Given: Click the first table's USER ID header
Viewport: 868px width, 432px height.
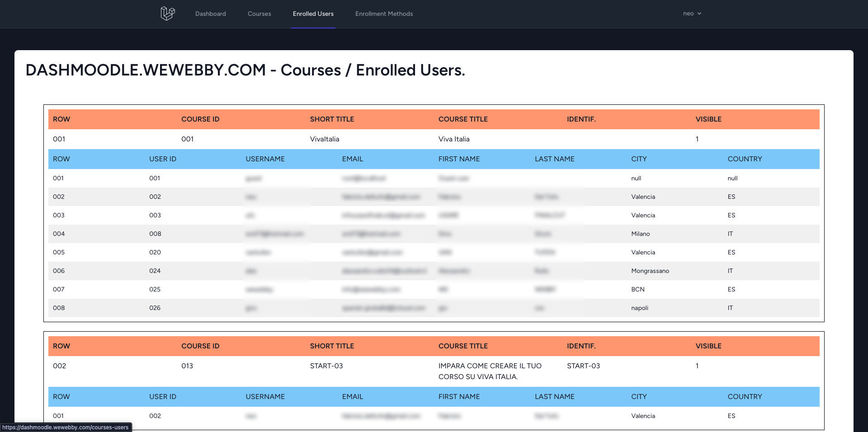Looking at the screenshot, I should point(163,159).
